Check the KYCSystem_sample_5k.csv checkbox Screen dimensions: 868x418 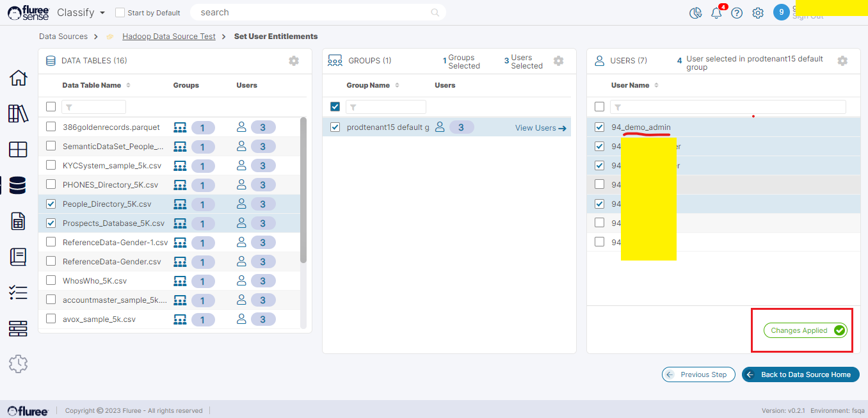(51, 165)
